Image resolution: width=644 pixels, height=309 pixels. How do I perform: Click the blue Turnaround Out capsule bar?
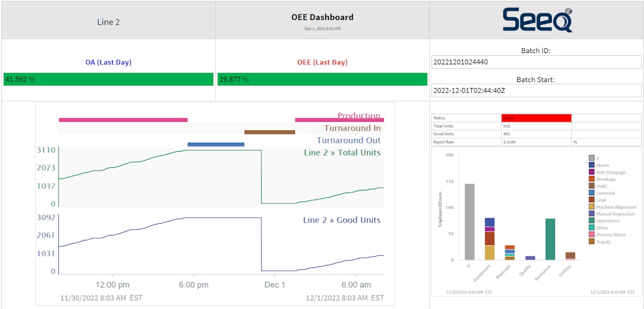pos(216,144)
